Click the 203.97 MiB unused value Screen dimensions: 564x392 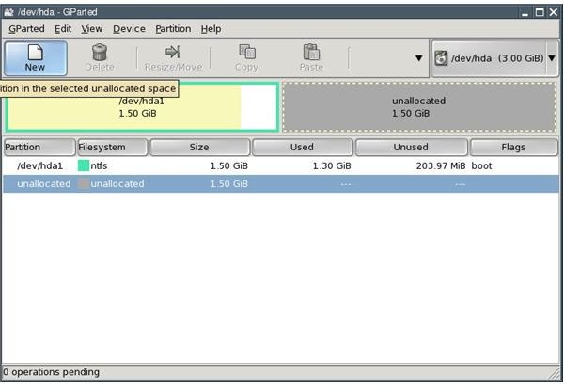(441, 165)
